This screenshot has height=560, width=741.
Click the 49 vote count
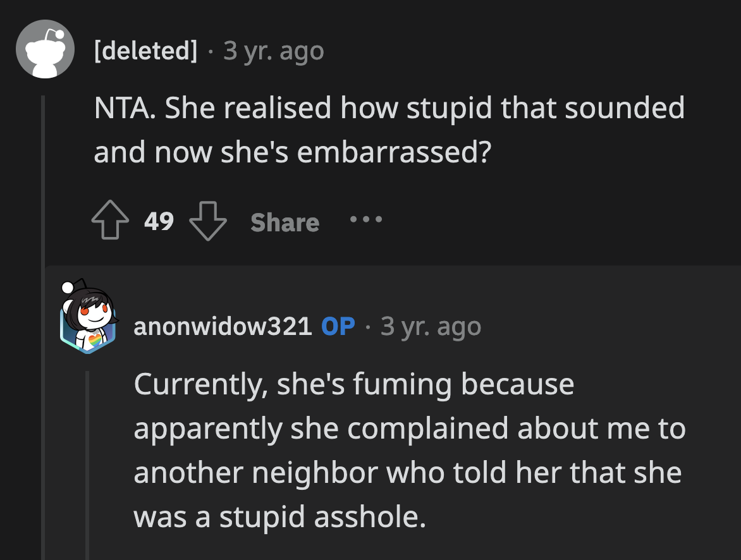coord(159,222)
